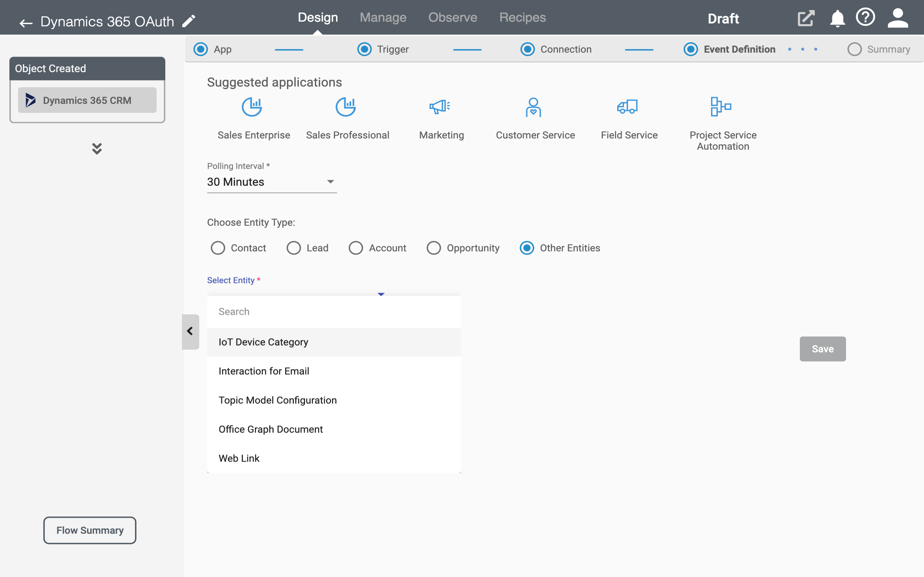Viewport: 924px width, 577px height.
Task: Navigate to the Observe tab
Action: (x=452, y=18)
